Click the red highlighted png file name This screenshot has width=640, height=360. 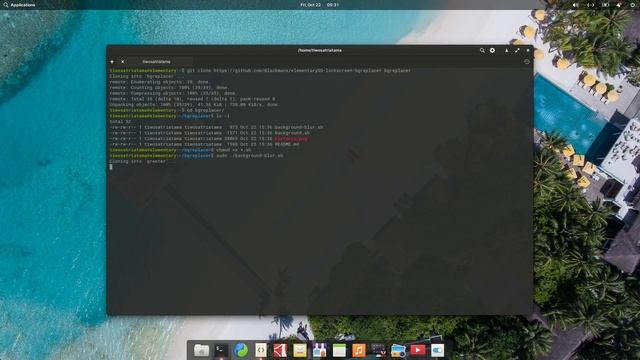click(291, 138)
